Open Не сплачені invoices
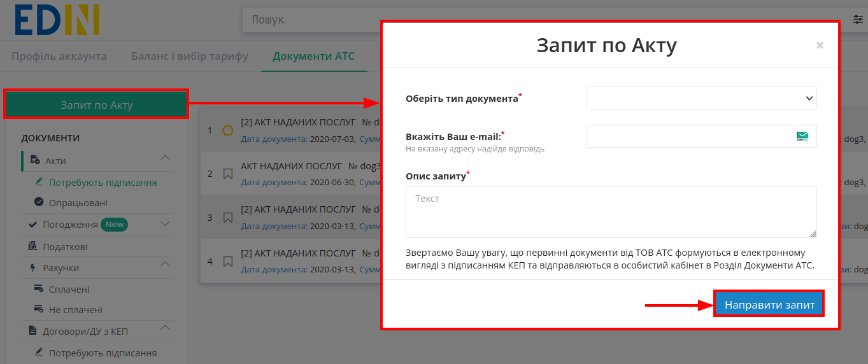Image resolution: width=868 pixels, height=364 pixels. click(x=76, y=310)
